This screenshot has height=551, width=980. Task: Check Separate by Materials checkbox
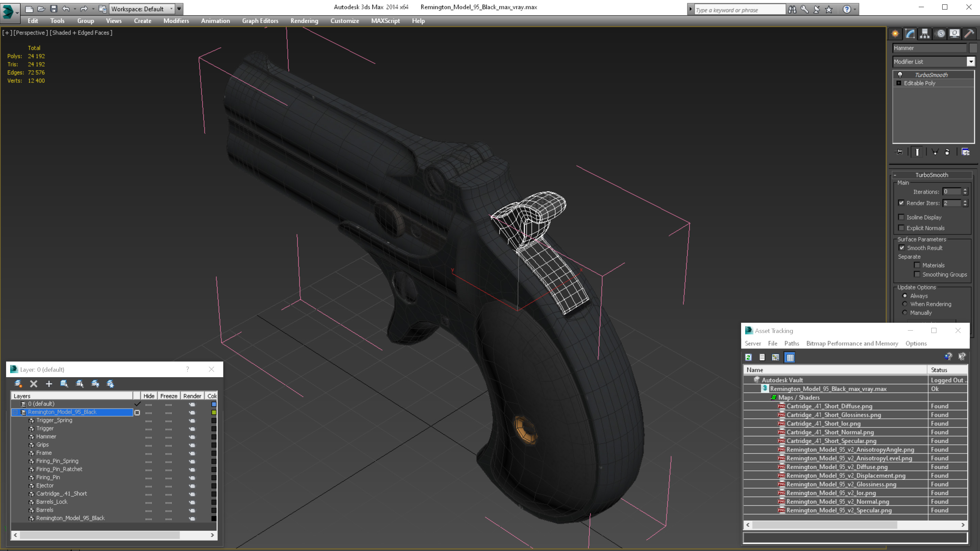point(917,265)
